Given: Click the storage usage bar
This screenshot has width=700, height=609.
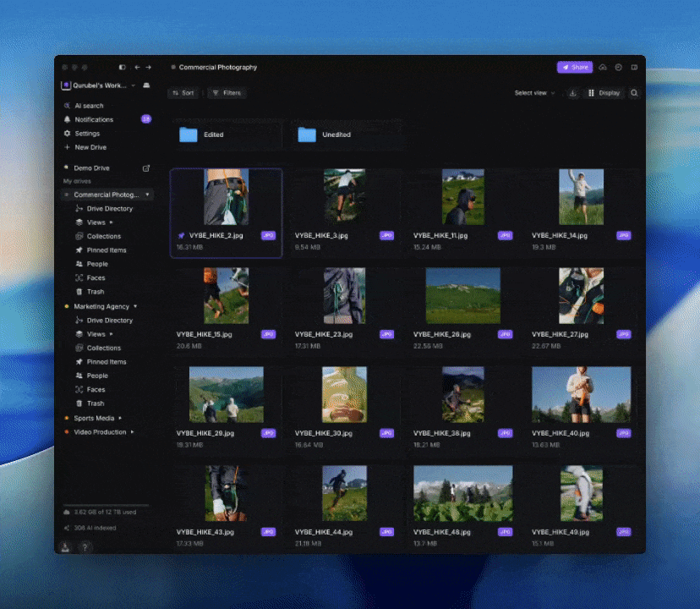Looking at the screenshot, I should [105, 505].
